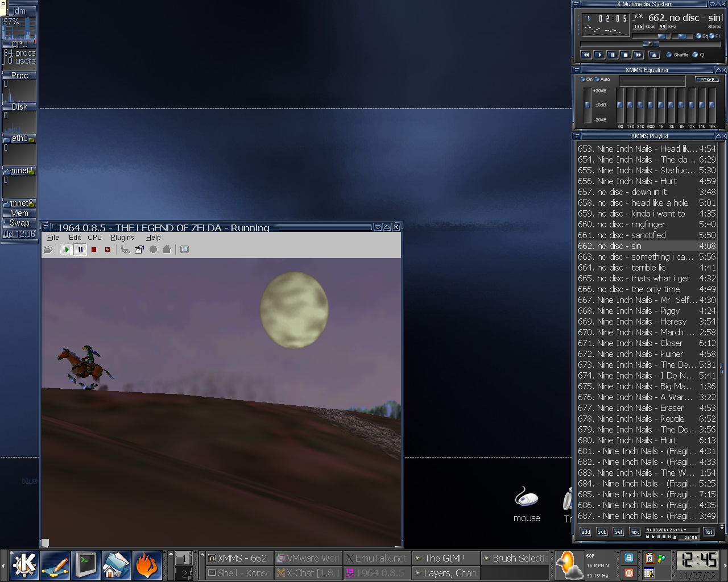728x582 pixels.
Task: Select playlist track 666 no disc - the only time
Action: tap(647, 289)
